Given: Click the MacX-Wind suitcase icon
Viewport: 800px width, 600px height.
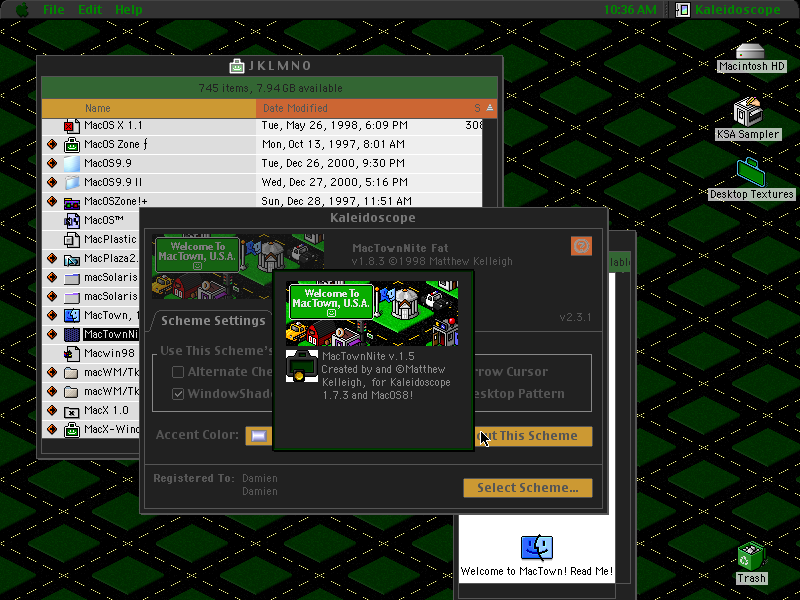Looking at the screenshot, I should click(x=71, y=430).
